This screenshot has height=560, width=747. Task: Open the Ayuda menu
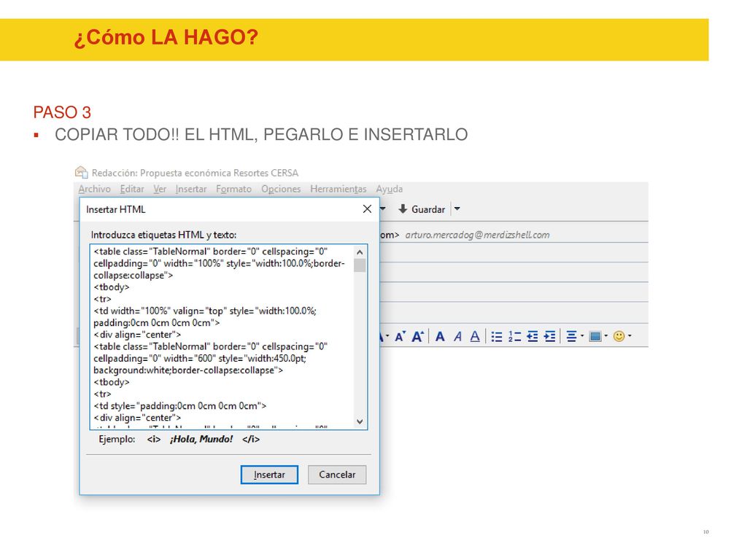pos(390,189)
